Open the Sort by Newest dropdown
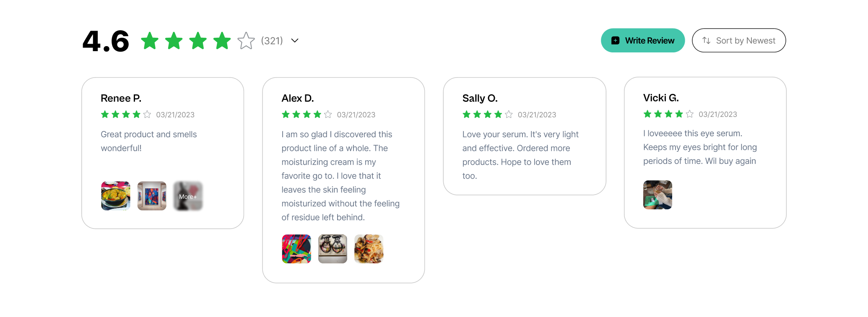The image size is (868, 317). (x=739, y=41)
